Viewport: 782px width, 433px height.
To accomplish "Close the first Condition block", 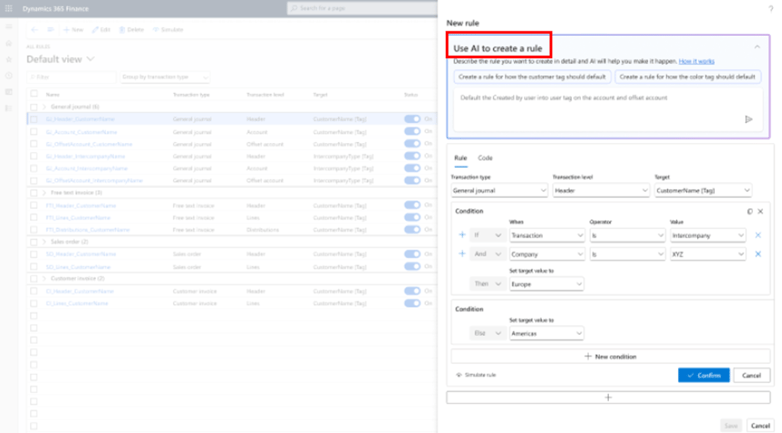I will (761, 212).
